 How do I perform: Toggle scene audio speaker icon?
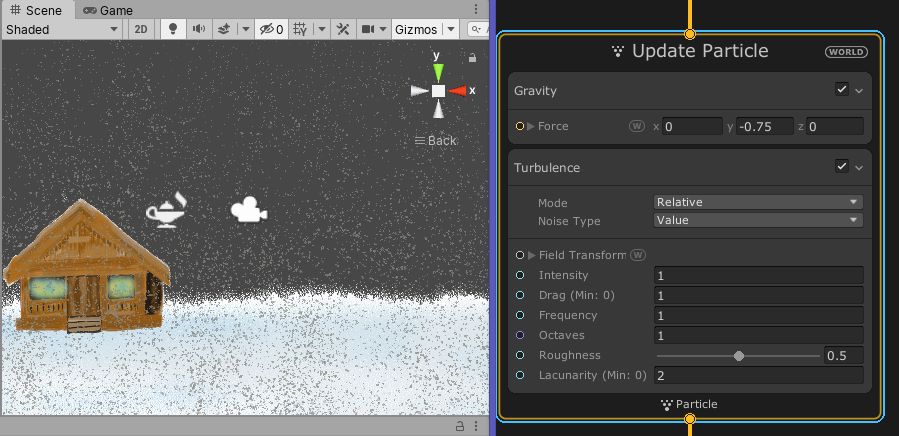click(199, 29)
